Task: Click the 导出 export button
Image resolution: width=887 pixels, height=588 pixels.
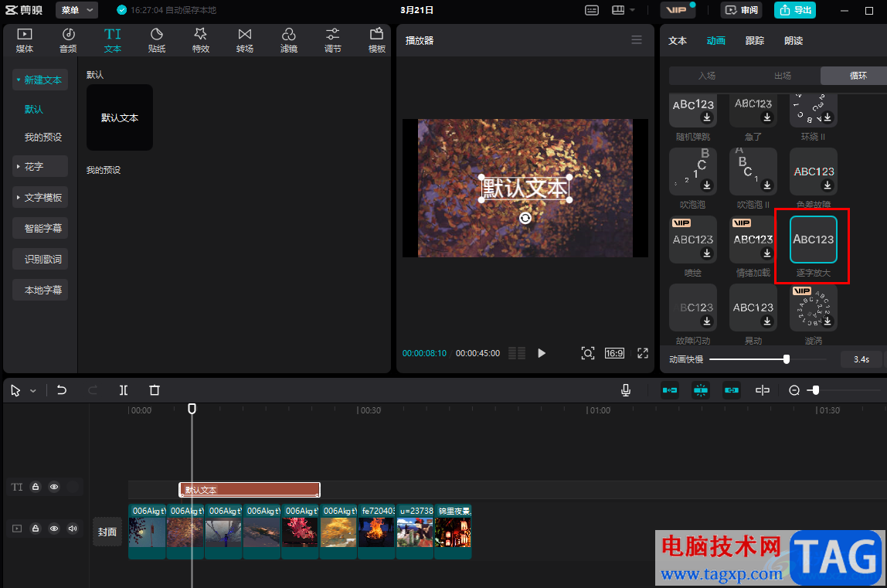Action: 795,10
